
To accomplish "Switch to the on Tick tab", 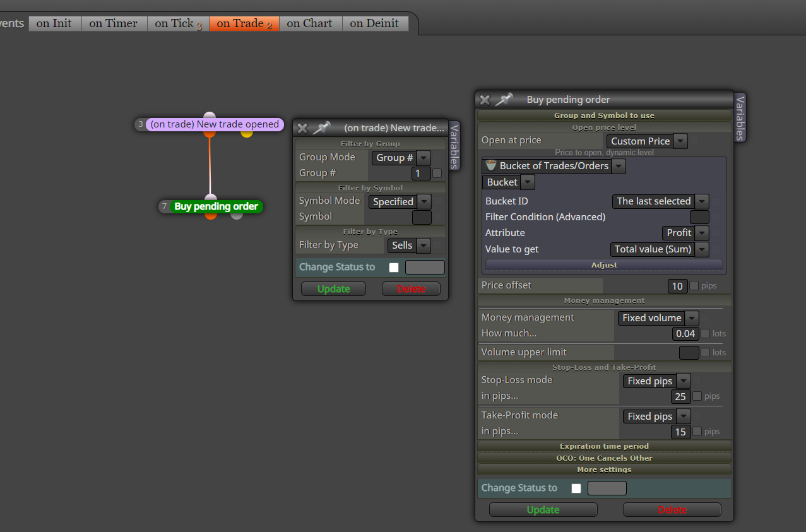I will click(x=178, y=23).
